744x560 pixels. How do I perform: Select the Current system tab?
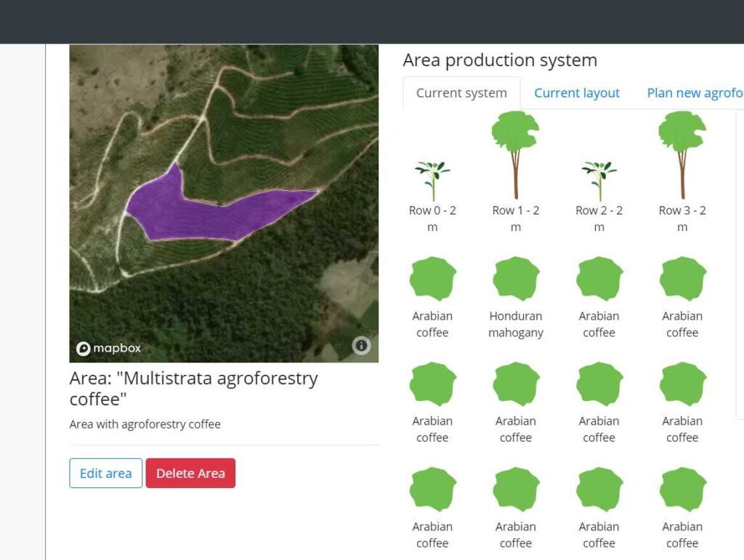coord(461,93)
